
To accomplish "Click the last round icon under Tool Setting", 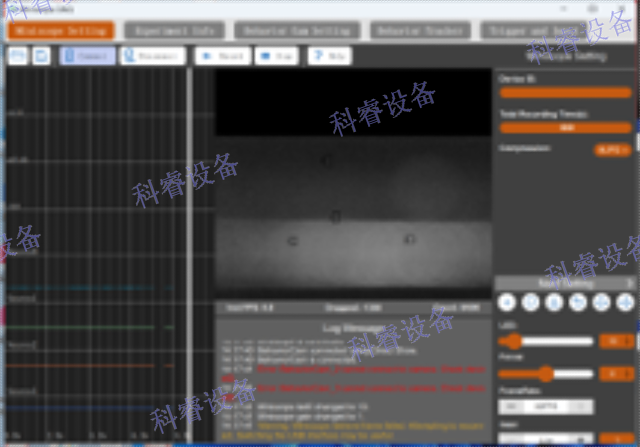I will (626, 303).
